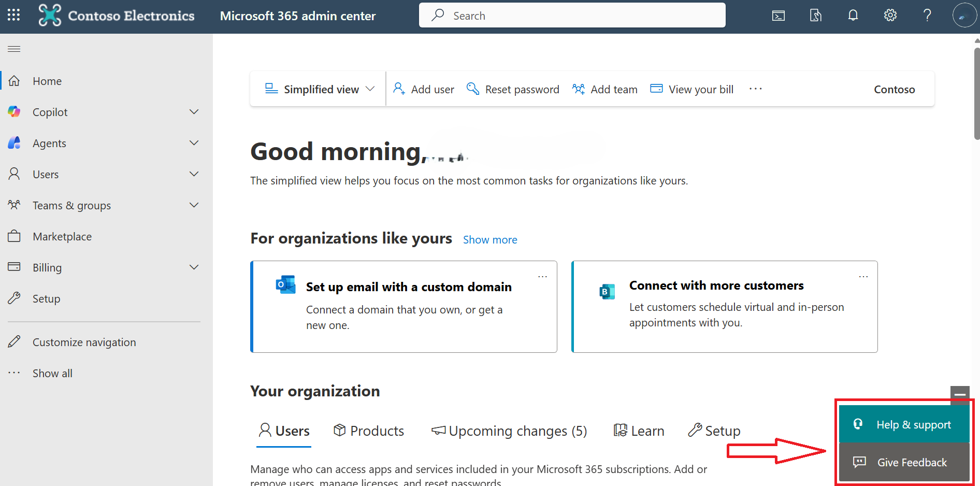Click Add user button
The image size is (980, 486).
(x=424, y=89)
